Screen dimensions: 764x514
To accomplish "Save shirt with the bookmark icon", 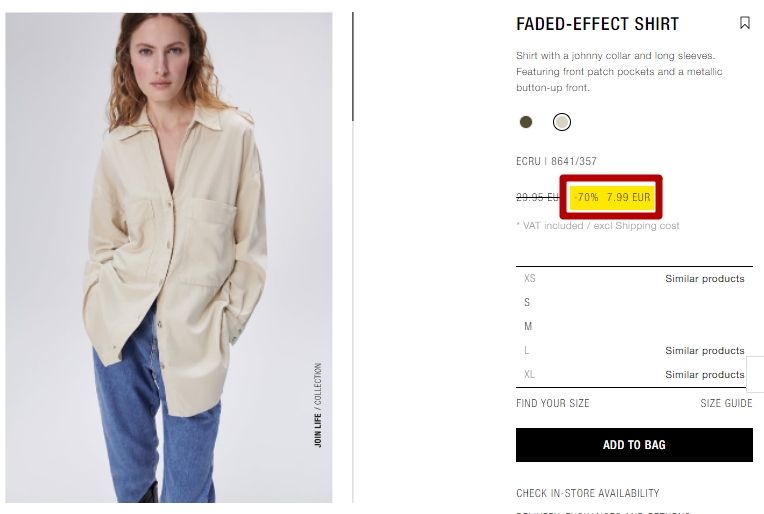I will coord(745,23).
